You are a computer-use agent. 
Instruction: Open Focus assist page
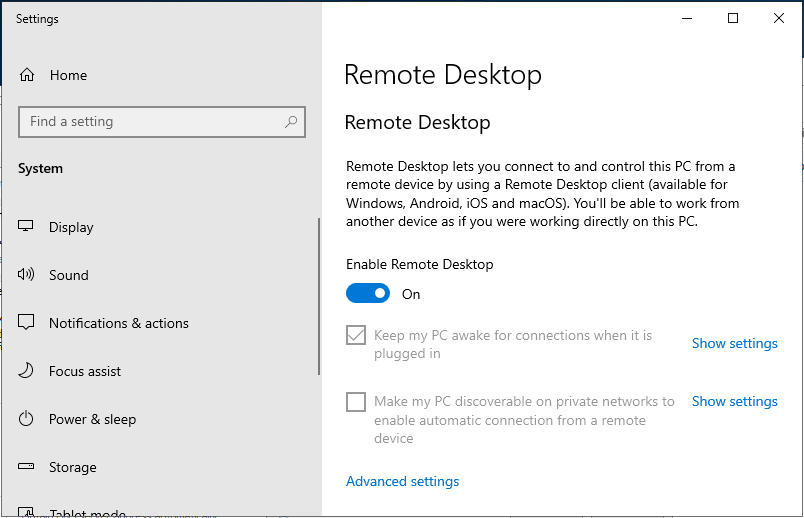(85, 371)
